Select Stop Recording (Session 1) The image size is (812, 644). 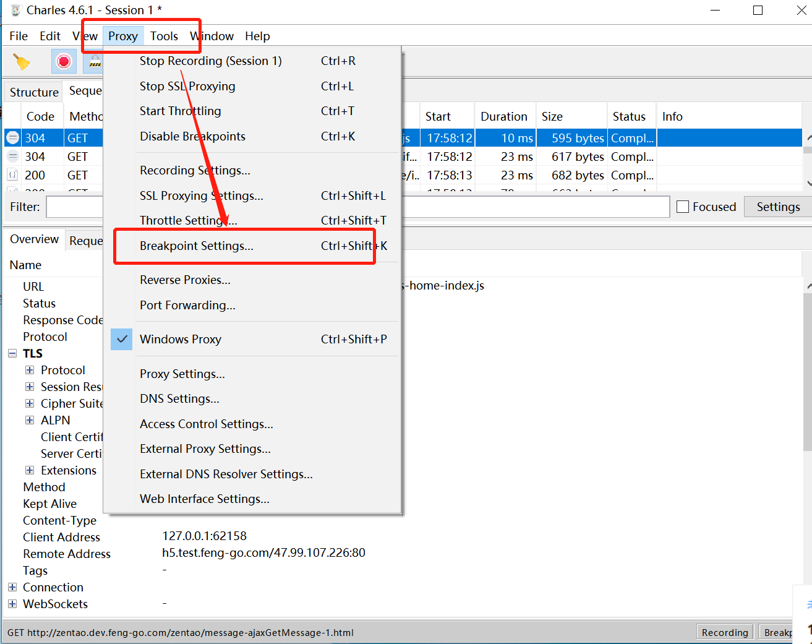point(251,61)
